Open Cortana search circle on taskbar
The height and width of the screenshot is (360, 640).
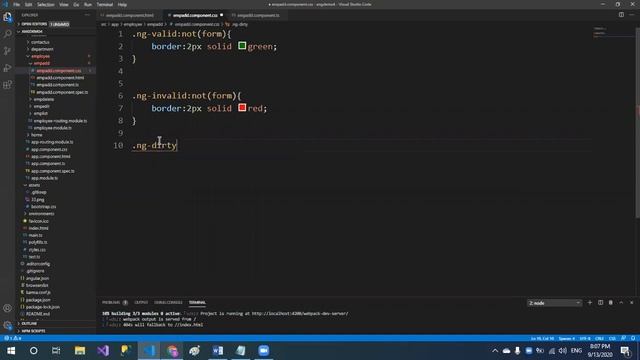click(33, 351)
